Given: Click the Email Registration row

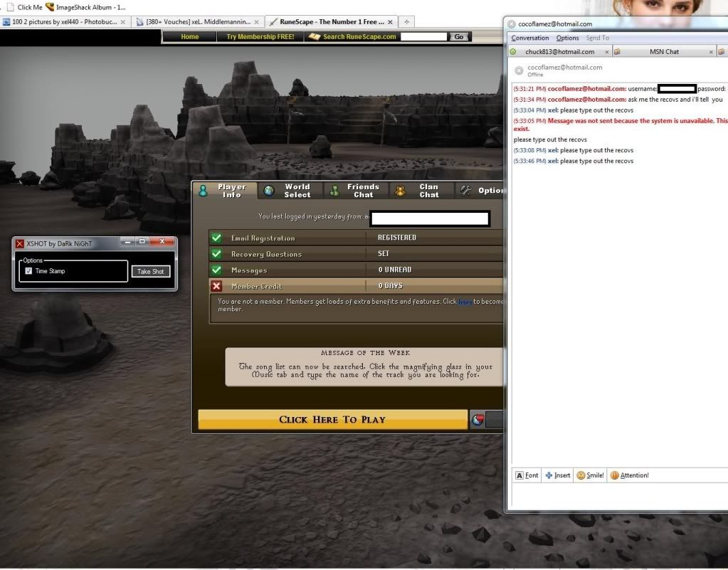Looking at the screenshot, I should (x=356, y=238).
